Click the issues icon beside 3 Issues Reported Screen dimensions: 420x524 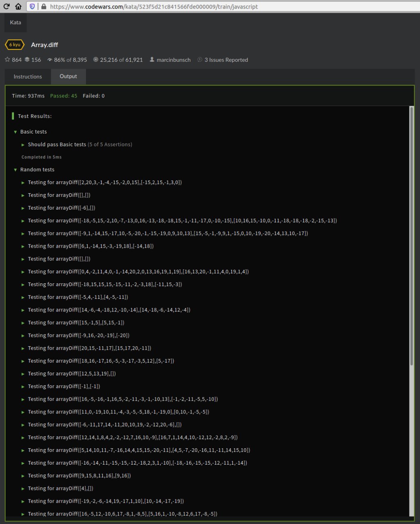point(200,59)
